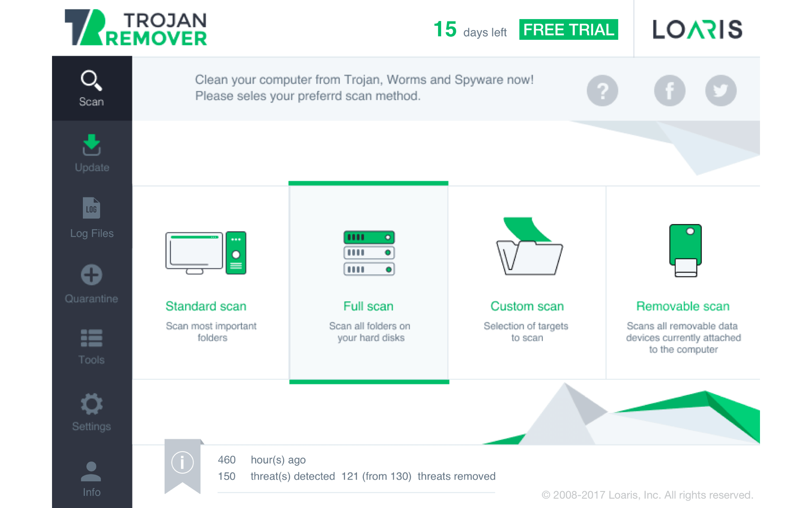The width and height of the screenshot is (812, 508).
Task: Start the Standard scan computer icon
Action: click(206, 253)
